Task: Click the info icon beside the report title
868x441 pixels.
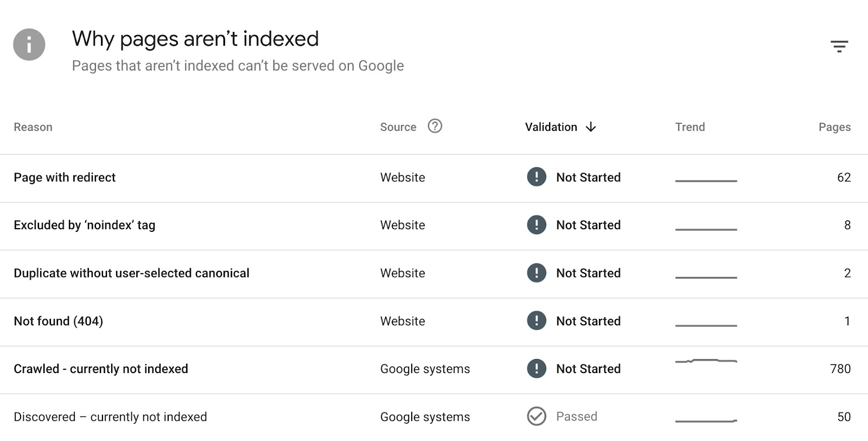Action: click(29, 45)
